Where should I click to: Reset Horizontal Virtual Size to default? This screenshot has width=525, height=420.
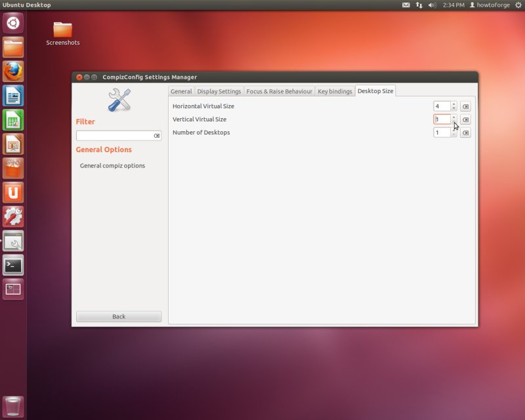click(465, 106)
